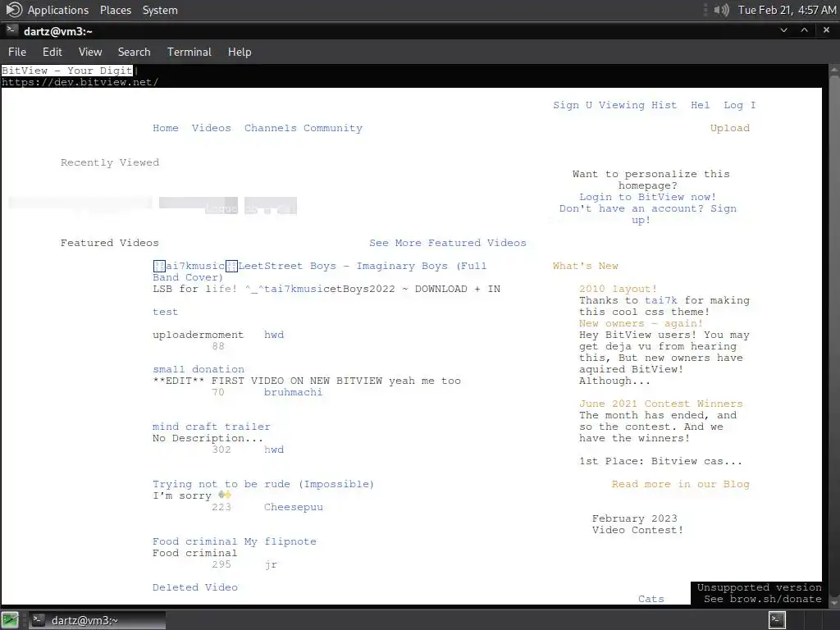This screenshot has height=630, width=840.
Task: Open the small donation video link
Action: pos(199,369)
